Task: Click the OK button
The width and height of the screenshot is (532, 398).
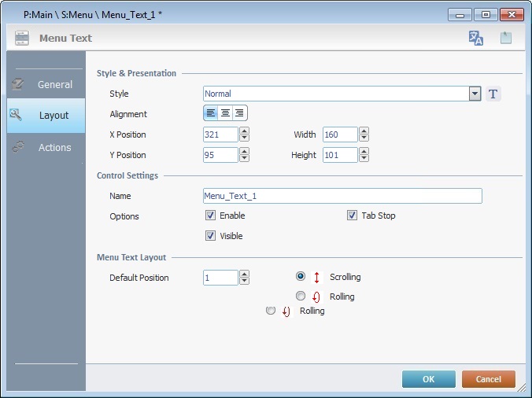Action: (x=428, y=379)
